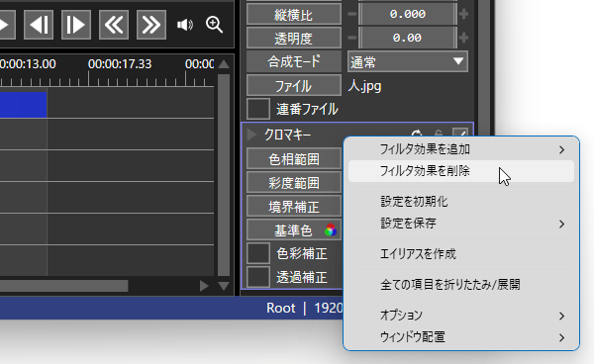
Task: Click the 透明度 value field 0.00
Action: click(408, 38)
